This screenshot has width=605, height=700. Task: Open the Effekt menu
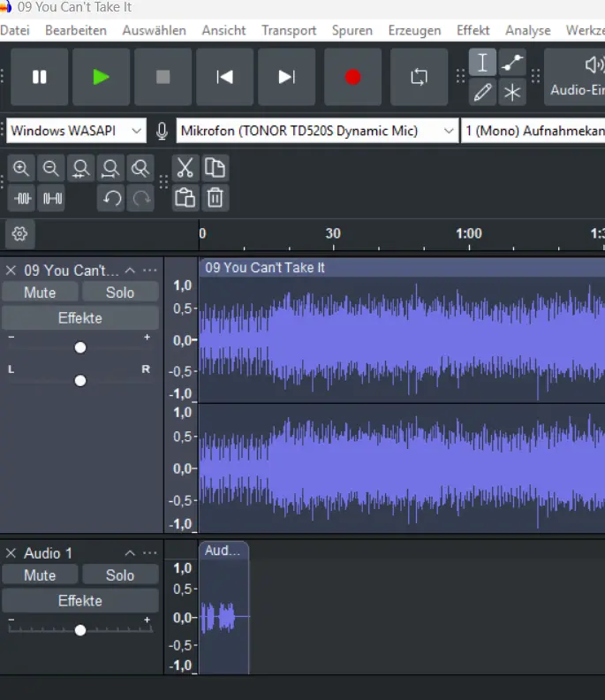[473, 30]
